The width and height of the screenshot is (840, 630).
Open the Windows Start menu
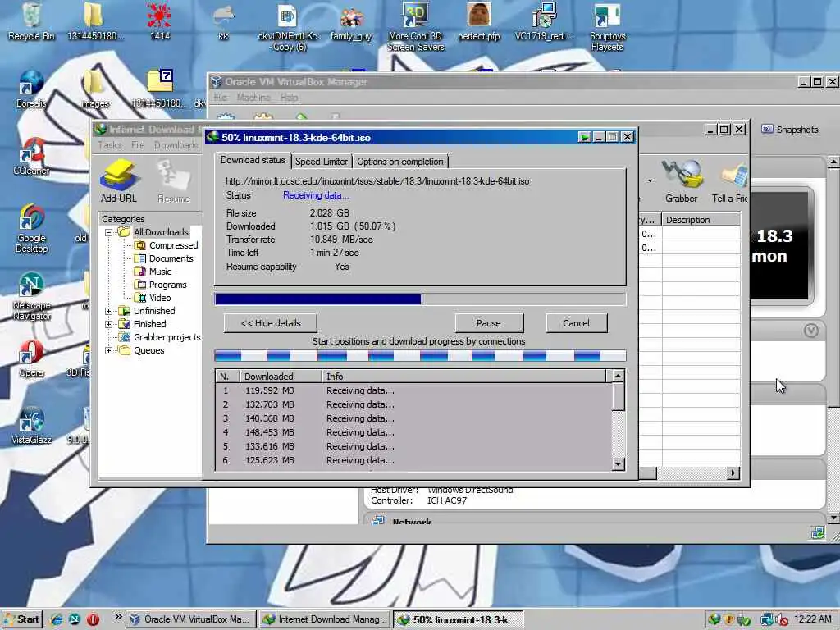[21, 620]
